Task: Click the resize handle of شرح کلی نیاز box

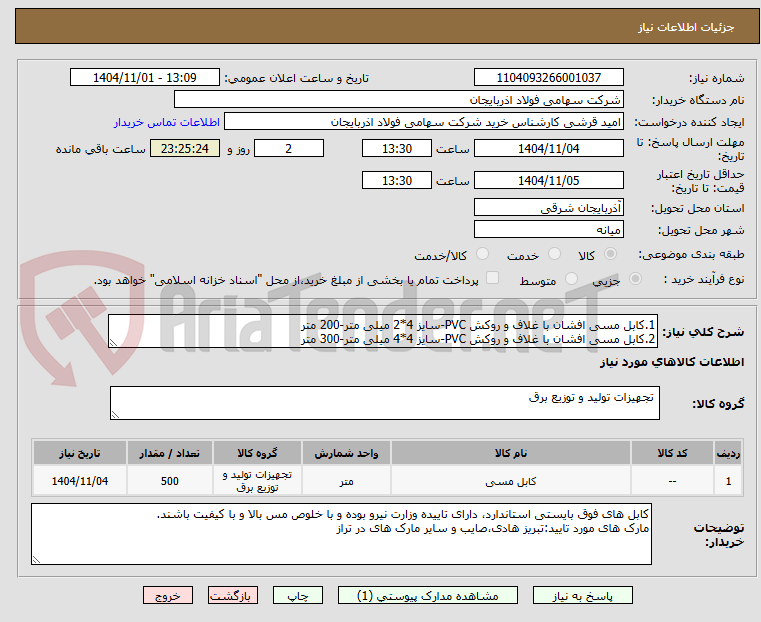Action: pos(114,343)
